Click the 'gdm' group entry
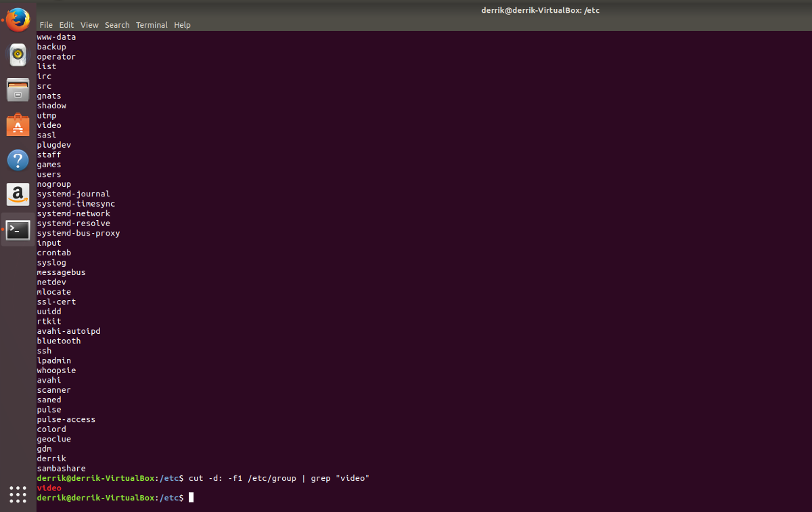The height and width of the screenshot is (512, 812). (45, 449)
